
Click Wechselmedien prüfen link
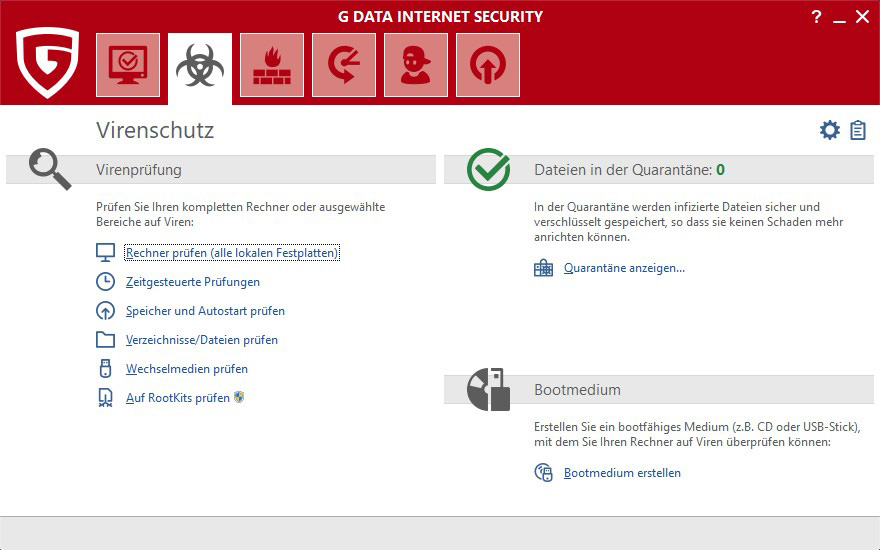(x=186, y=369)
